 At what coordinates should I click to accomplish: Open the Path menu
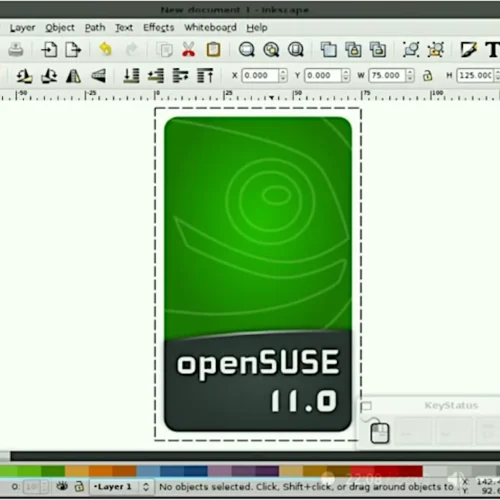pos(95,28)
